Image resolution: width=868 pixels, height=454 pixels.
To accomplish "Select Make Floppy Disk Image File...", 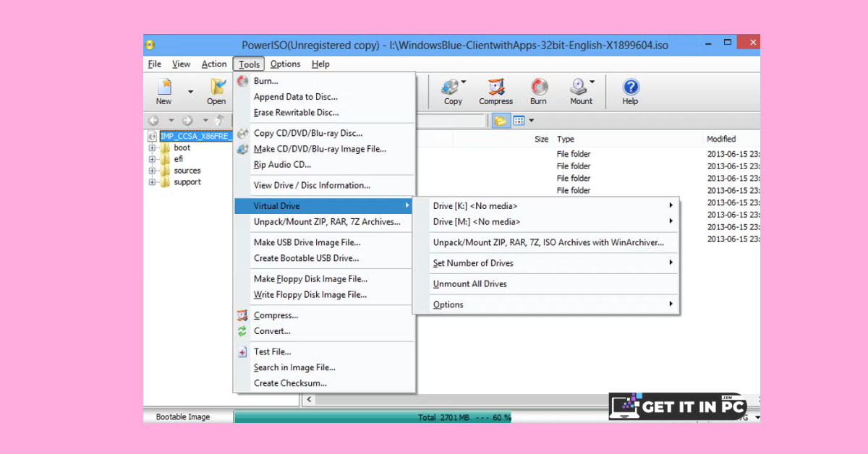I will click(x=324, y=279).
